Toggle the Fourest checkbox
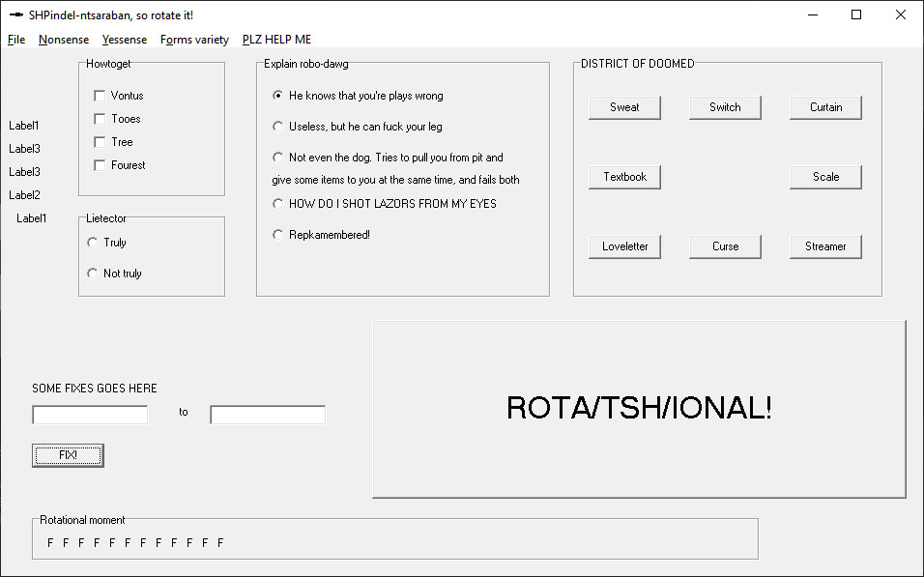 coord(99,165)
